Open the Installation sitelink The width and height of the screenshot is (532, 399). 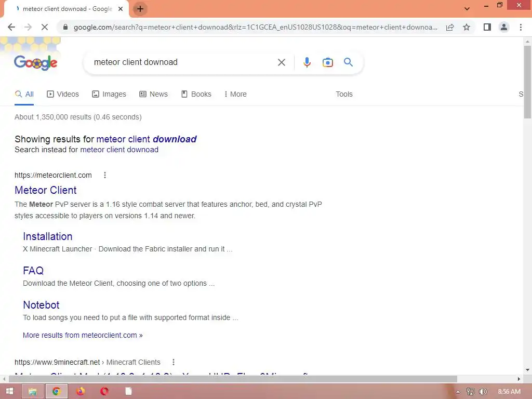pyautogui.click(x=47, y=236)
